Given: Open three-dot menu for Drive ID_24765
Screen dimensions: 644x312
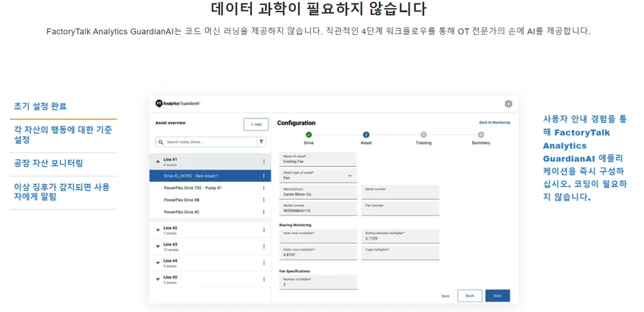Looking at the screenshot, I should (264, 176).
